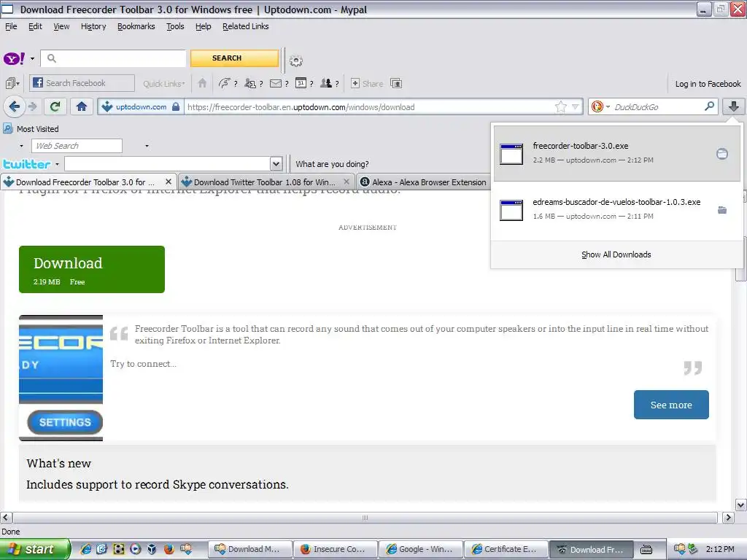Viewport: 747px width, 560px height.
Task: Click the yellow SEARCH button
Action: tap(234, 58)
